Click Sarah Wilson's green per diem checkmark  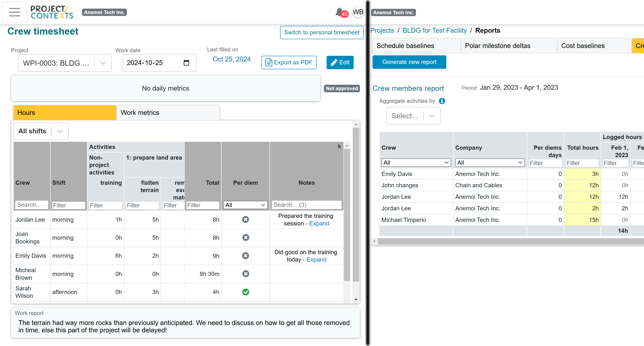[x=246, y=292]
